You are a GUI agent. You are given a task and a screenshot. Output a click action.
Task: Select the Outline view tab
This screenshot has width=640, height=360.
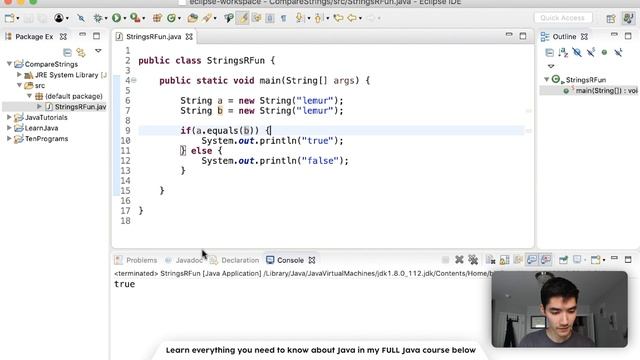(564, 37)
